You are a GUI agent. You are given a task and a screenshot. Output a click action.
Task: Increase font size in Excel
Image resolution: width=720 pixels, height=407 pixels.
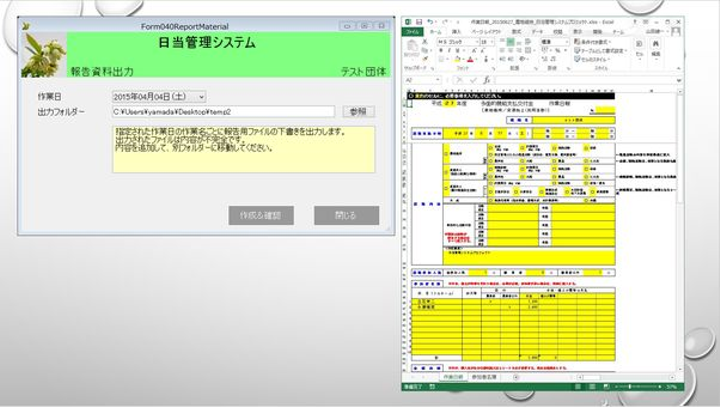click(474, 50)
